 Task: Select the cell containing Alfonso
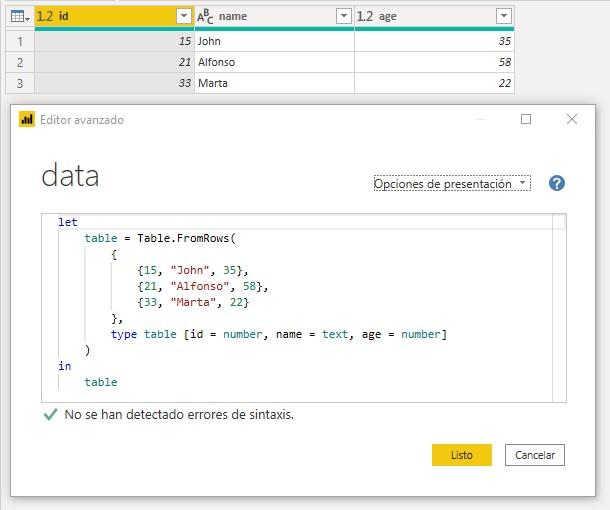pyautogui.click(x=273, y=62)
